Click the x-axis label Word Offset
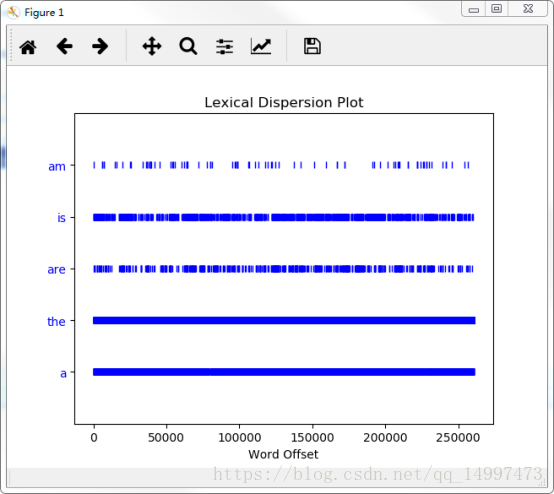Screen dimensions: 554x494 pyautogui.click(x=283, y=454)
